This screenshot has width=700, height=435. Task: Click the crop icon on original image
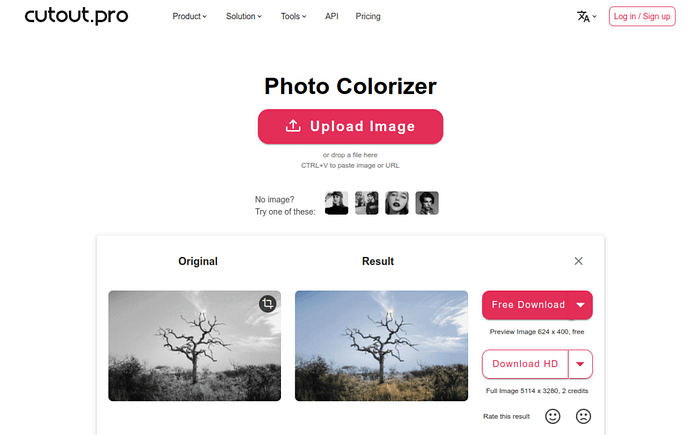click(267, 304)
